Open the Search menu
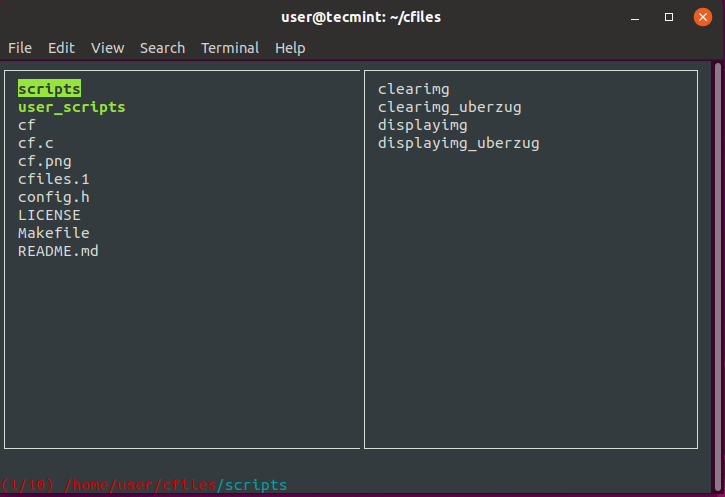 (x=162, y=48)
